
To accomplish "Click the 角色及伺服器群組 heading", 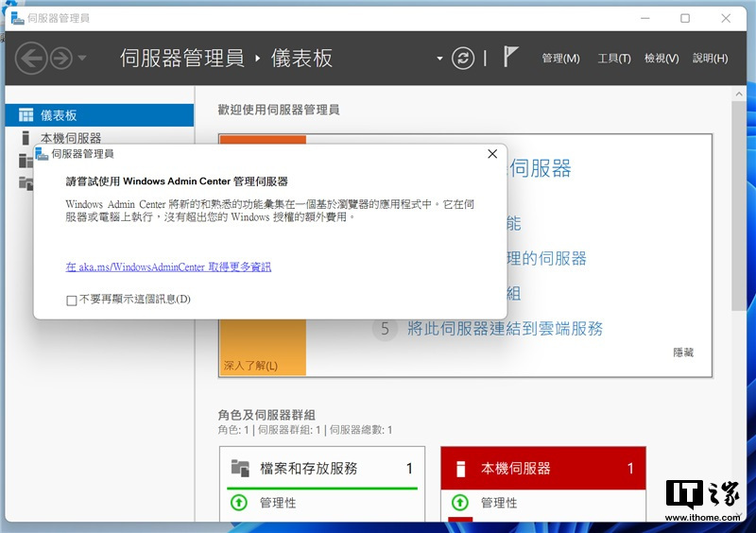I will 266,415.
